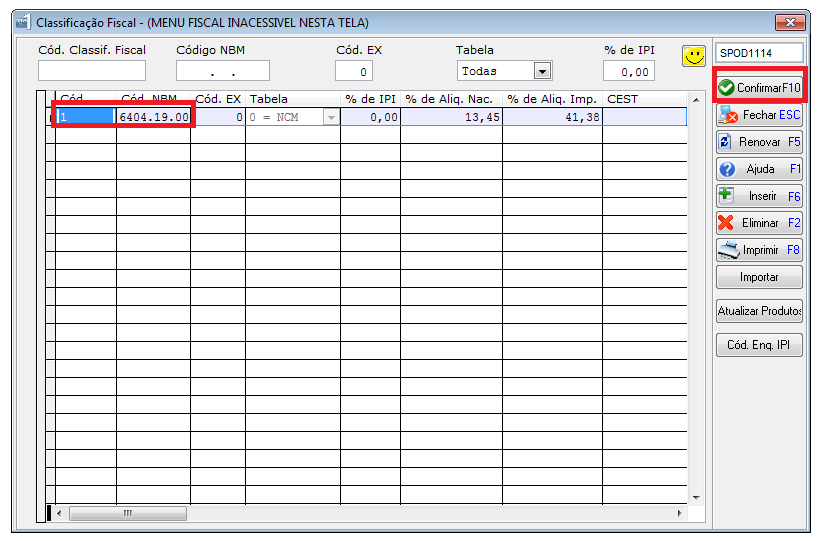Image resolution: width=818 pixels, height=541 pixels.
Task: Click the Cód. EX filter field
Action: pos(354,71)
